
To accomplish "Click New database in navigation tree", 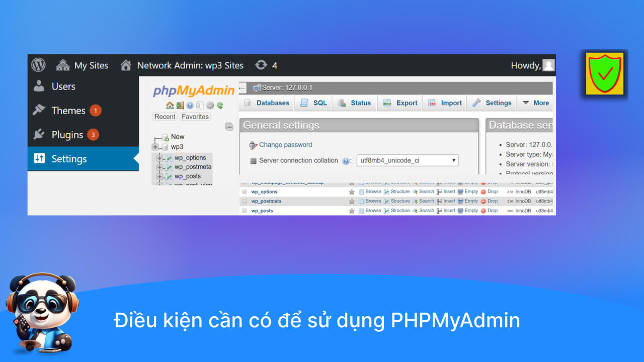I will 178,137.
